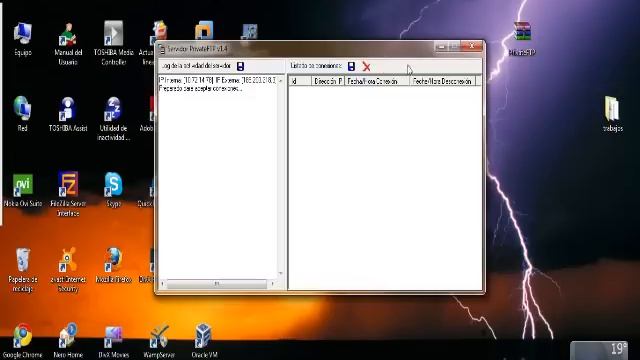Viewport: 640px width, 360px height.
Task: Launch Skype from the desktop
Action: 113,190
